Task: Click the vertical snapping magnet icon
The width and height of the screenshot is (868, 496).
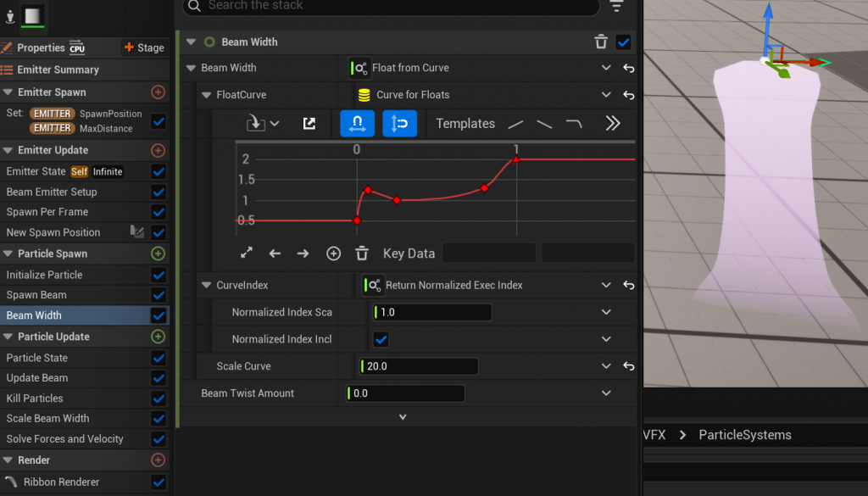Action: [399, 124]
